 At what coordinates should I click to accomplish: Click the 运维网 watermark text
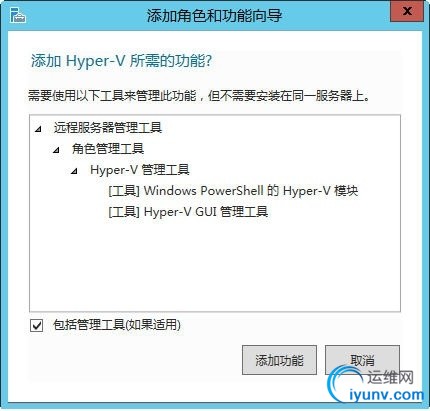pos(390,377)
